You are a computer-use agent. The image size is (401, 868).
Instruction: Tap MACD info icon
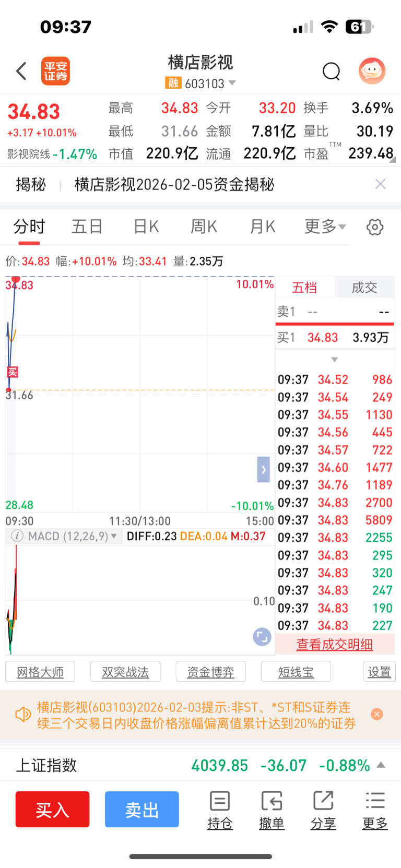[17, 536]
